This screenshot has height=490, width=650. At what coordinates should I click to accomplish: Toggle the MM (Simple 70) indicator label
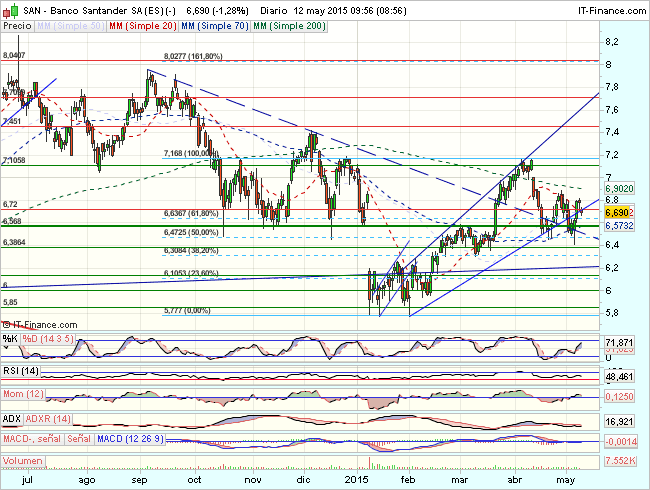click(x=215, y=26)
